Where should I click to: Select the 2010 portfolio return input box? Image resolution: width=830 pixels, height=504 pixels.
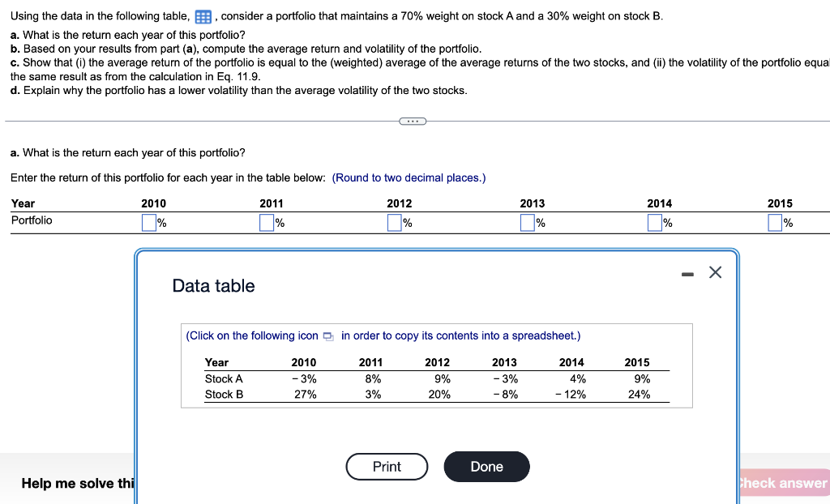click(148, 221)
